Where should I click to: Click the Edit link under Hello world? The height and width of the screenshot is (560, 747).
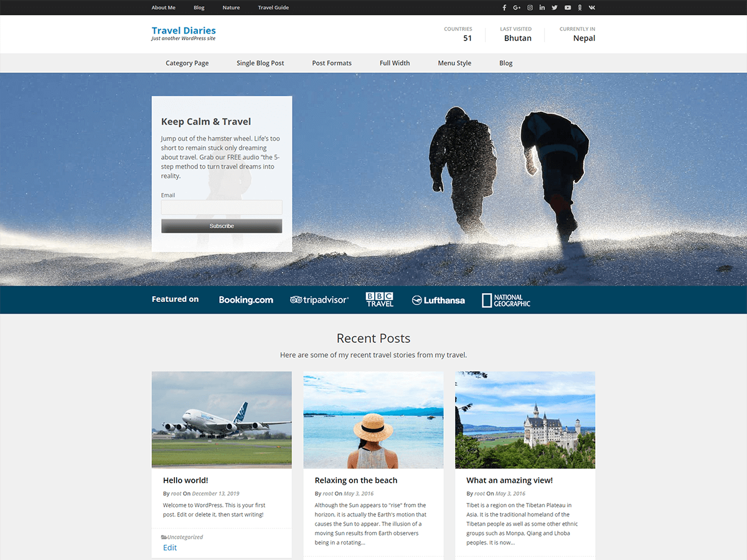pos(170,548)
